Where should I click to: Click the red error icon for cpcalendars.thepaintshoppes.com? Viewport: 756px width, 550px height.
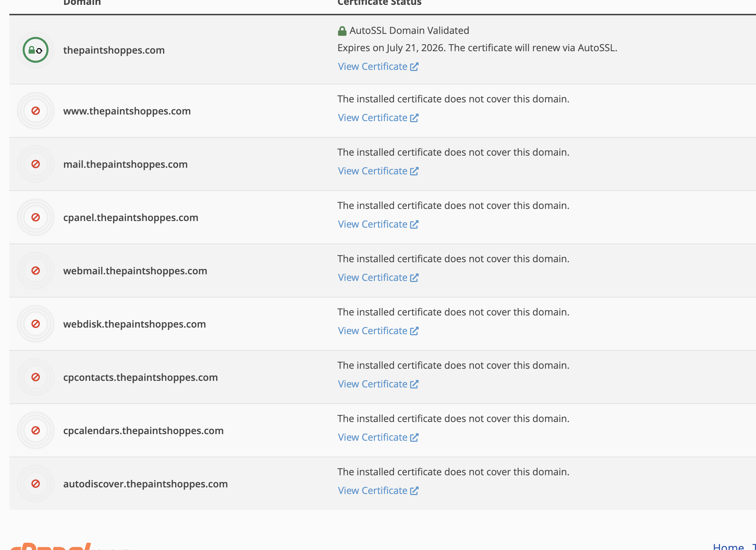pos(36,430)
